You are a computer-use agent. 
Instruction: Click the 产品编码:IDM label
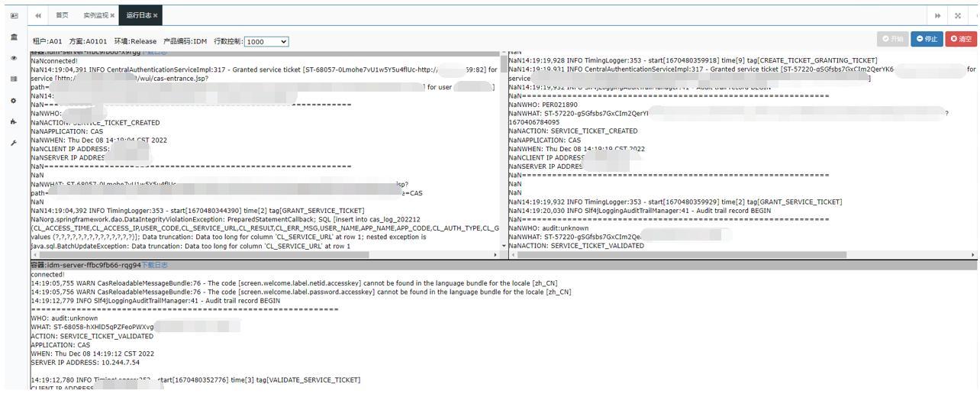pyautogui.click(x=185, y=42)
